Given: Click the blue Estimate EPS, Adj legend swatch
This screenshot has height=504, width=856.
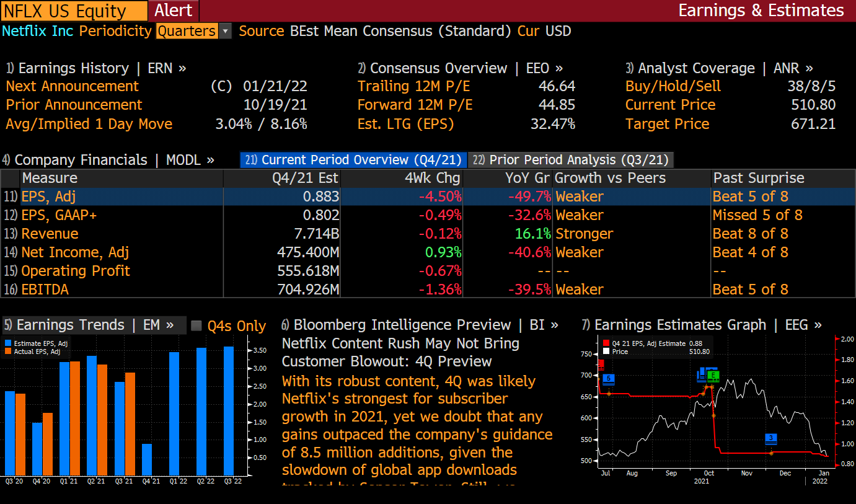Looking at the screenshot, I should tap(8, 343).
